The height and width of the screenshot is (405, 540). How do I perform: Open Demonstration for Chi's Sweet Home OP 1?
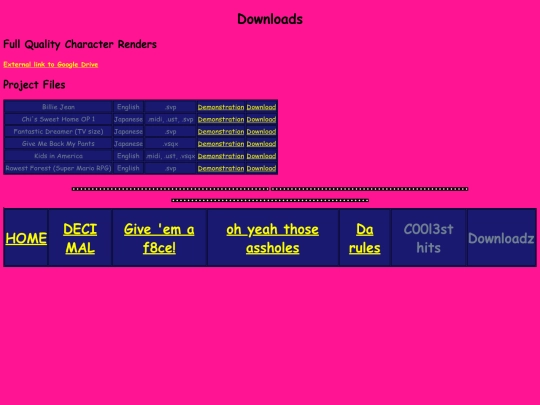(x=221, y=120)
